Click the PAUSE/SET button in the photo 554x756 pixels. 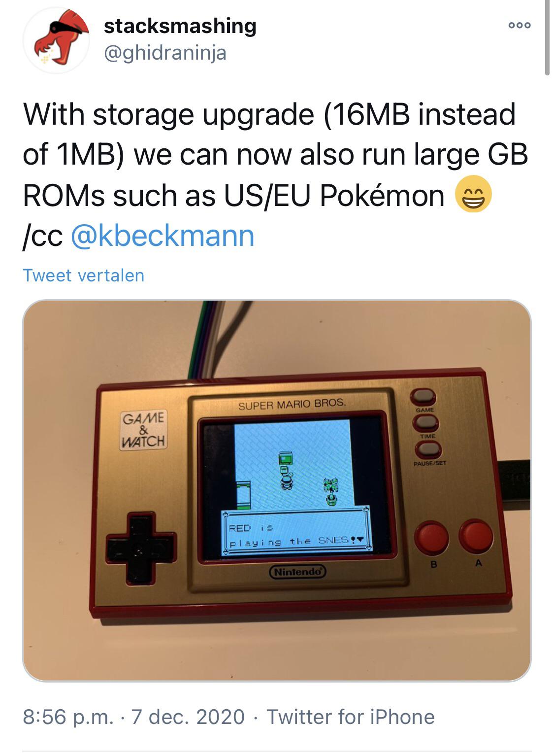tap(428, 448)
